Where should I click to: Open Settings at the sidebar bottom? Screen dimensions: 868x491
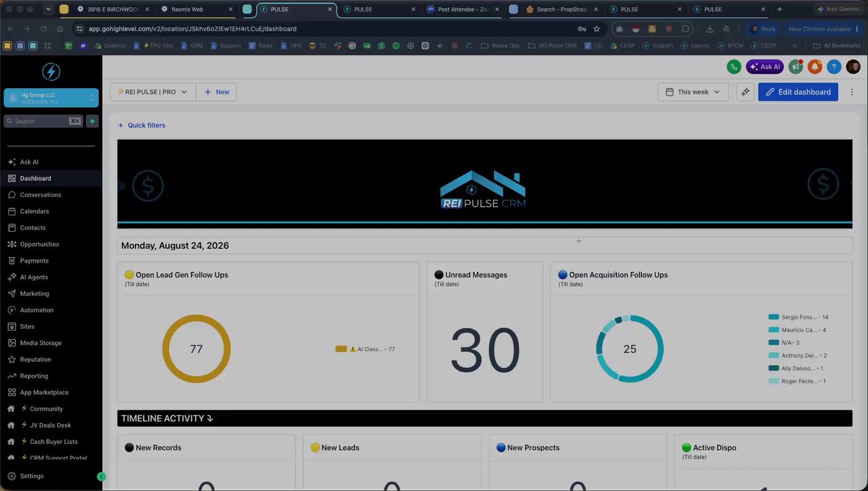pyautogui.click(x=31, y=476)
